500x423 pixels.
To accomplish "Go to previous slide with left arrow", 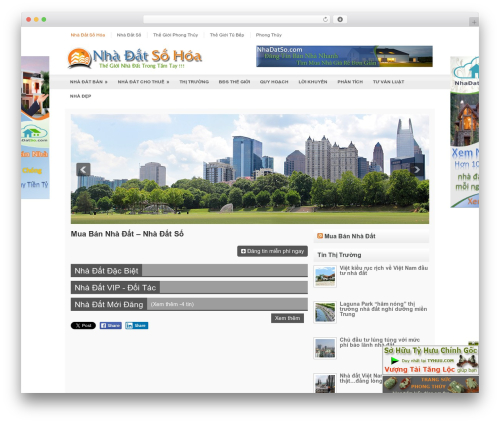I will (x=83, y=170).
